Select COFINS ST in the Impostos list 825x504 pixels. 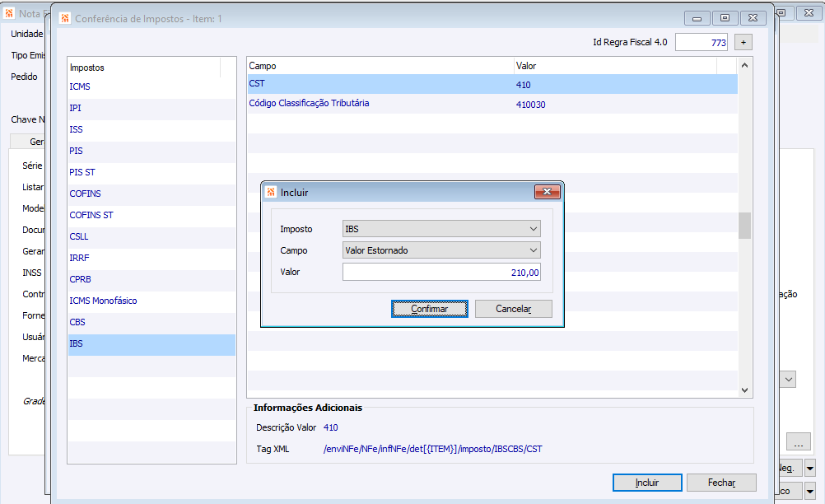[151, 215]
